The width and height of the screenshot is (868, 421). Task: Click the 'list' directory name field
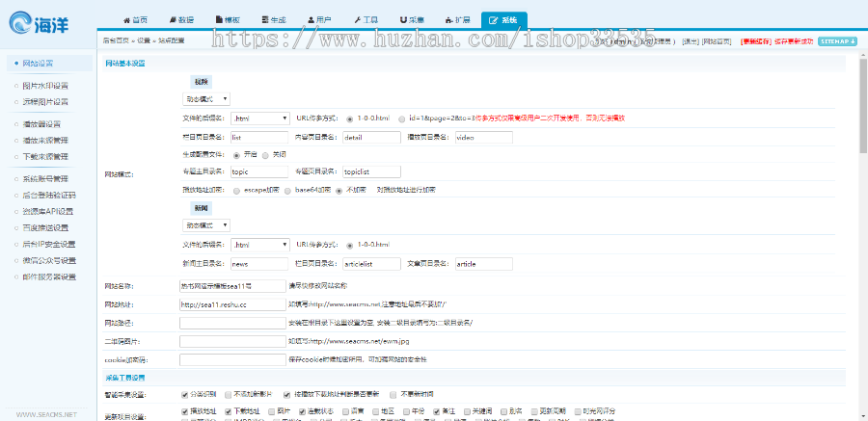coord(259,137)
